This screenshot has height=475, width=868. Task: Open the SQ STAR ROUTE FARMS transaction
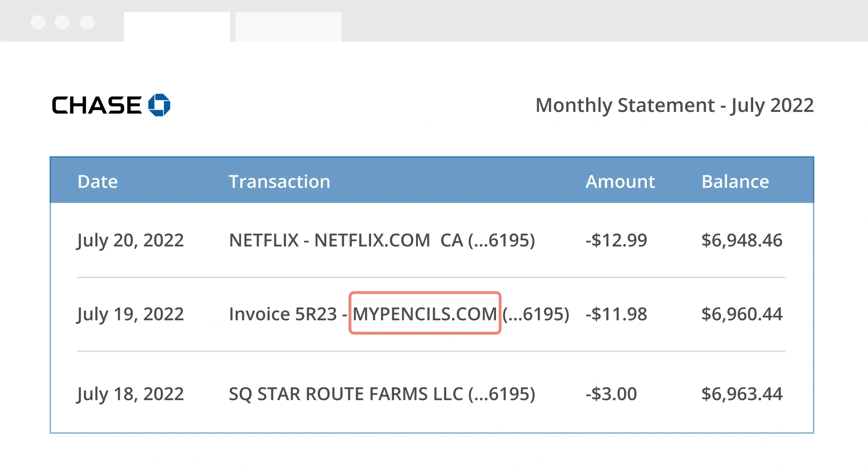382,394
